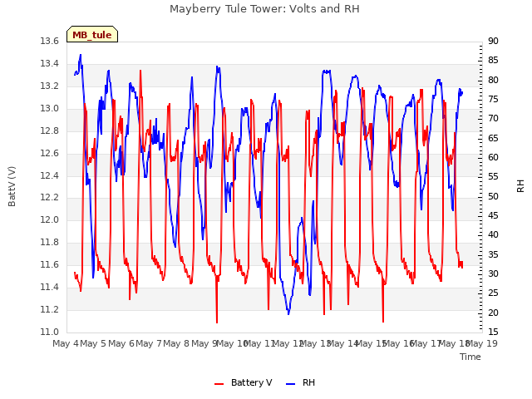532x399 pixels.
Task: Click the 13.4 left axis tick value
Action: point(50,64)
